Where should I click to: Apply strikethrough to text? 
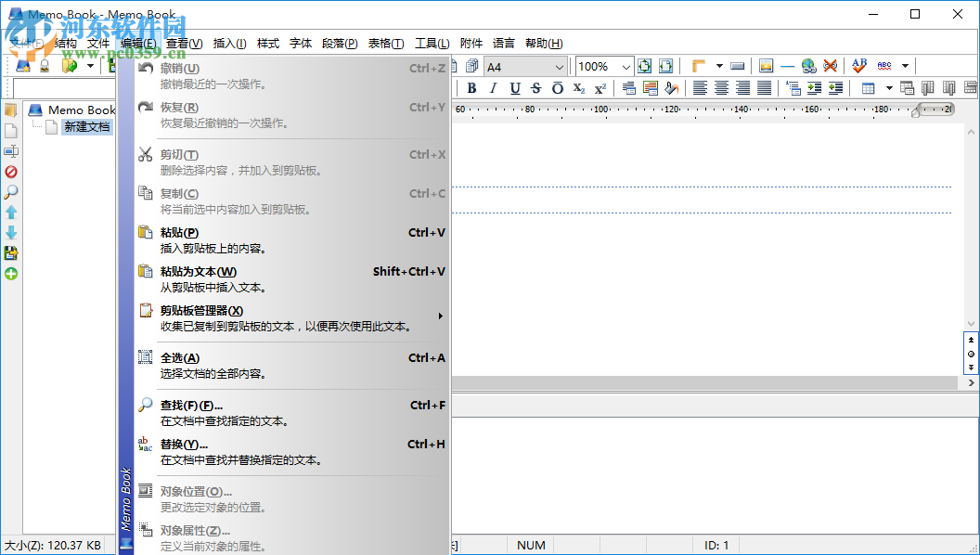[x=535, y=87]
